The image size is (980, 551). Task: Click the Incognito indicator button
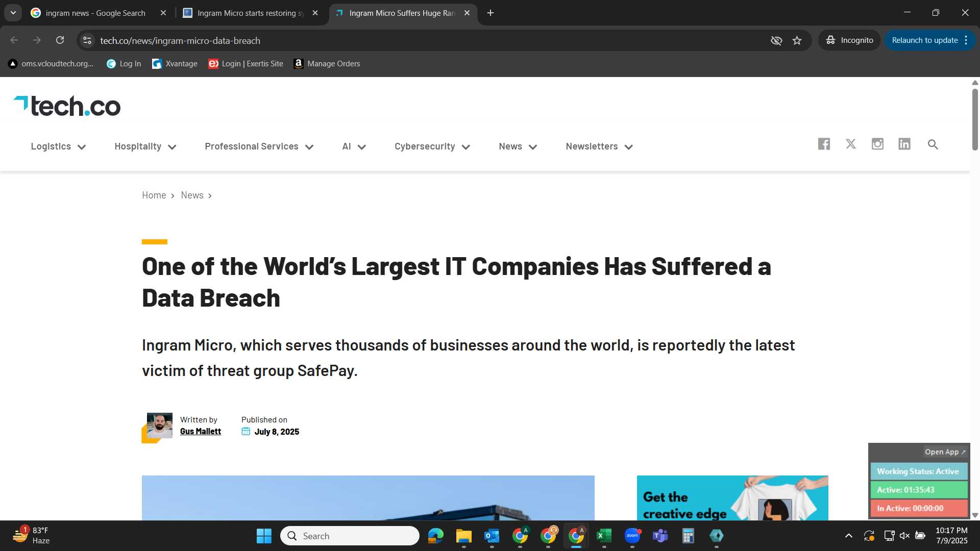tap(849, 40)
